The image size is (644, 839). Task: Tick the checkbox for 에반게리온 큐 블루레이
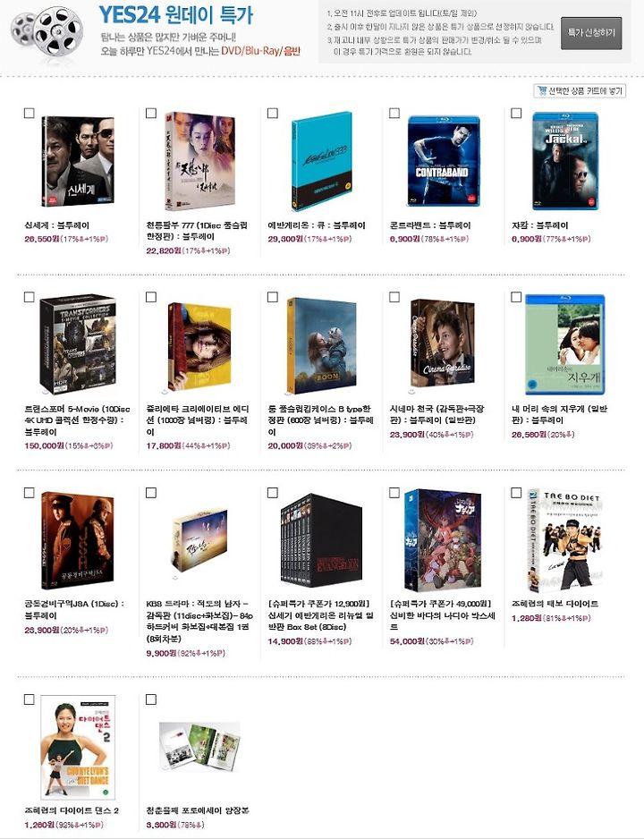[273, 113]
